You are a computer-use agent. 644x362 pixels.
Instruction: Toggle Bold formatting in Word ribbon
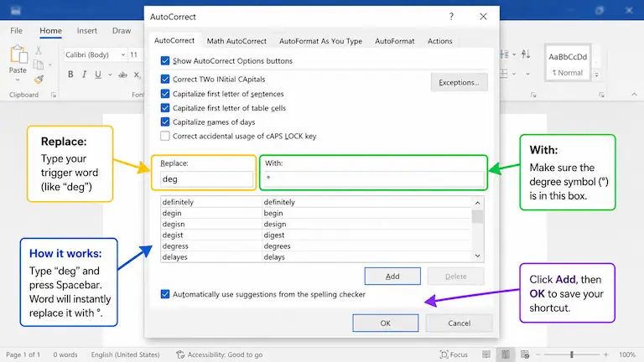70,75
